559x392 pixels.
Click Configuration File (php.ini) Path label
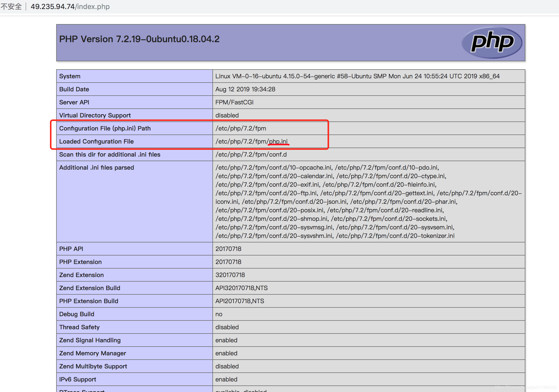[x=105, y=128]
